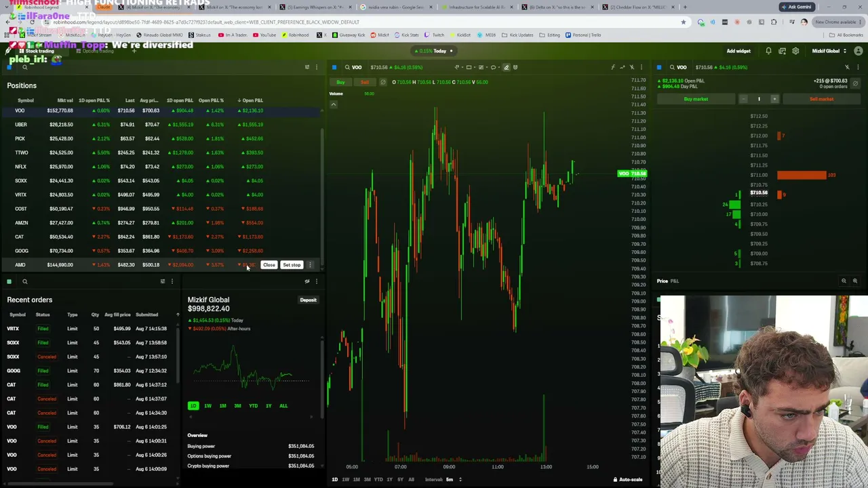The width and height of the screenshot is (868, 488).
Task: Open the account widget three-dot menu
Action: 316,281
